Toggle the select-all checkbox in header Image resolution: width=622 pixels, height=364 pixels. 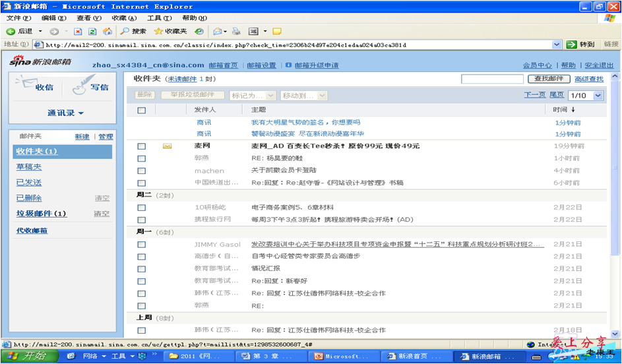[x=142, y=110]
